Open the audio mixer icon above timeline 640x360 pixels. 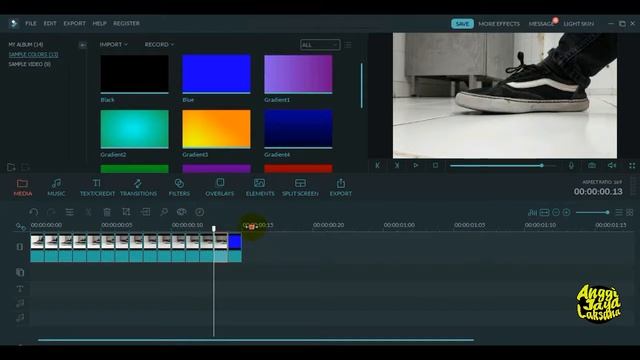(x=532, y=212)
